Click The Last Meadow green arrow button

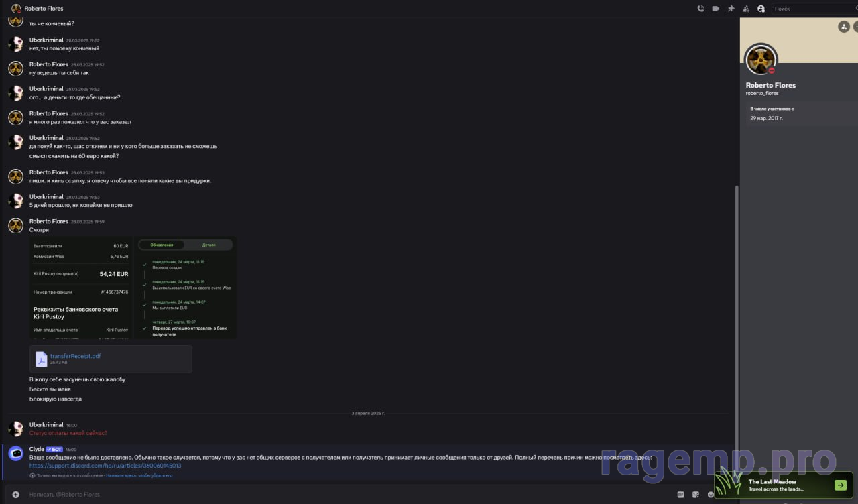click(x=840, y=485)
